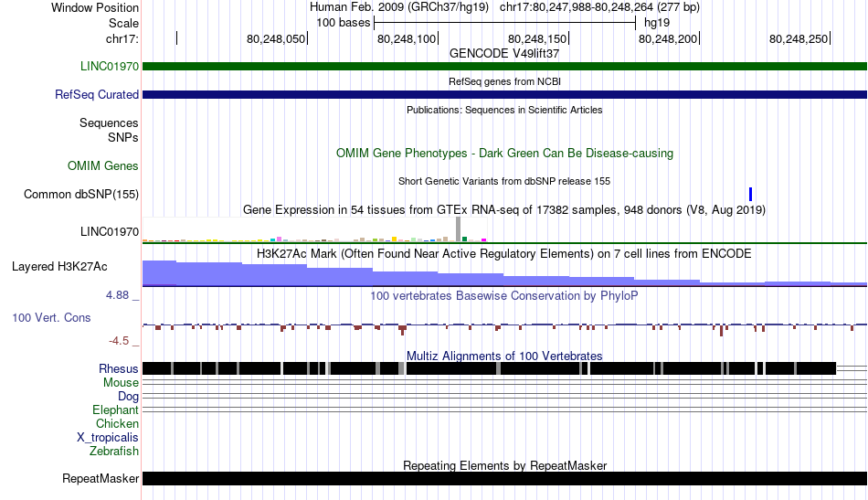Screen dimensions: 868x500
Task: Click the 80,248,200 ruler position
Action: point(668,38)
